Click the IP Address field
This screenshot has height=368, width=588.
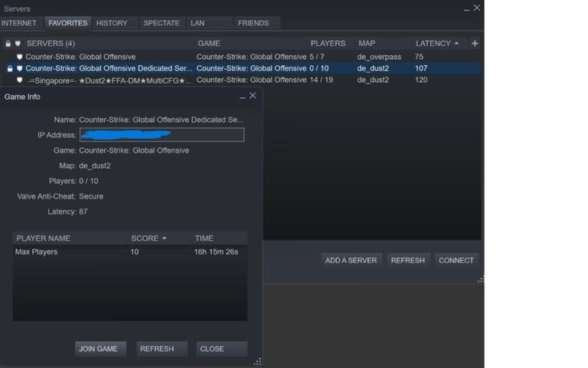[x=162, y=135]
